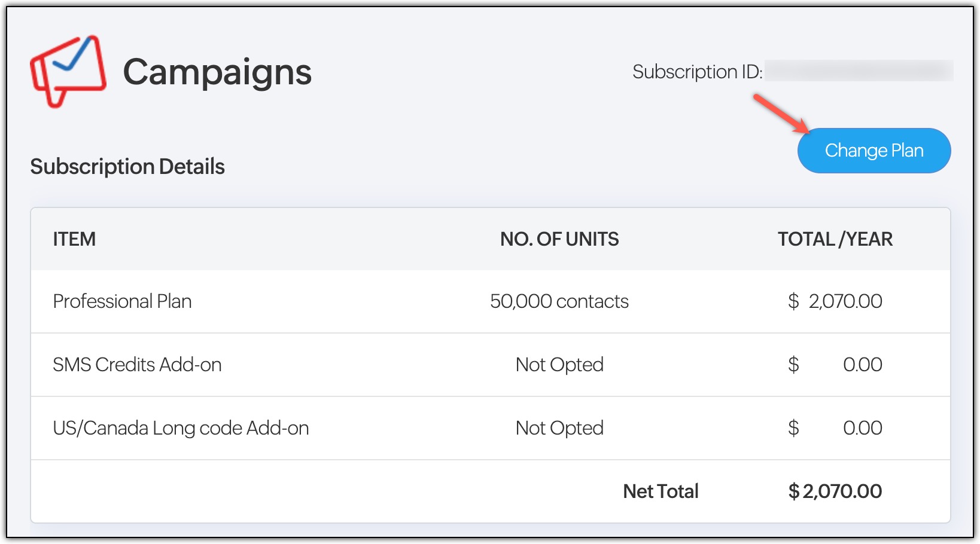Click the 50,000 contacts units cell

click(559, 301)
